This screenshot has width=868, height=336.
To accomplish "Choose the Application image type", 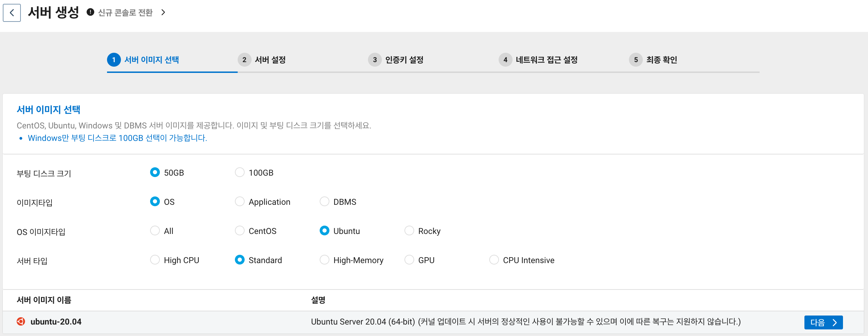I will [240, 201].
